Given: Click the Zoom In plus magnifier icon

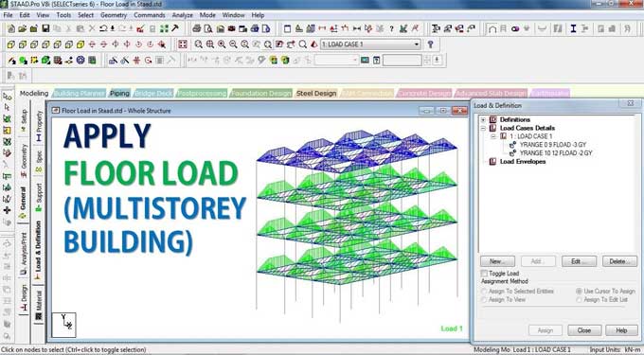Looking at the screenshot, I should point(222,44).
